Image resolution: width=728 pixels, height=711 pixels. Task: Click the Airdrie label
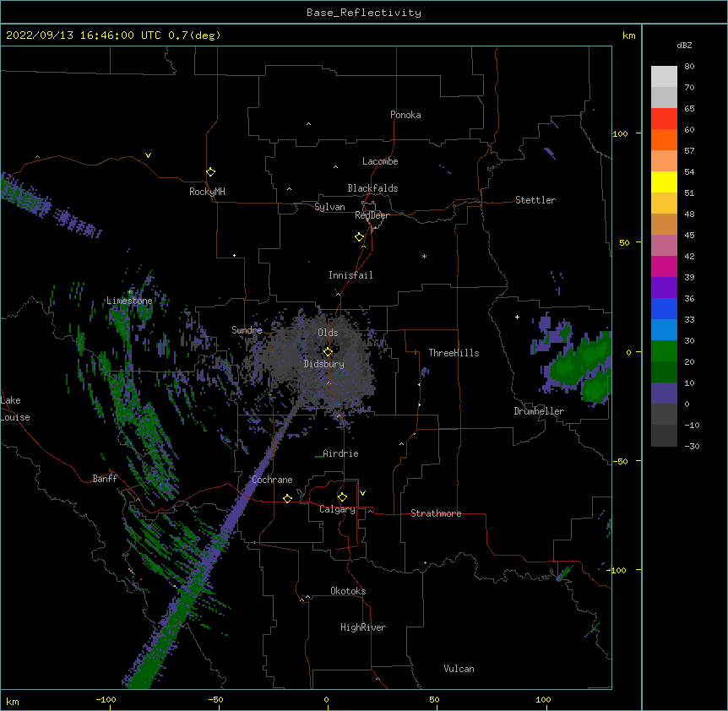click(340, 453)
